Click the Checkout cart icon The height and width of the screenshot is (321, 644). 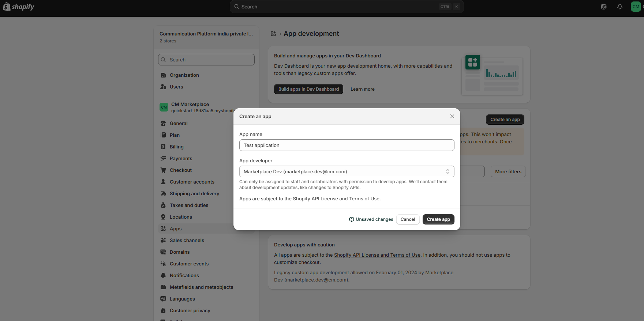coord(163,170)
